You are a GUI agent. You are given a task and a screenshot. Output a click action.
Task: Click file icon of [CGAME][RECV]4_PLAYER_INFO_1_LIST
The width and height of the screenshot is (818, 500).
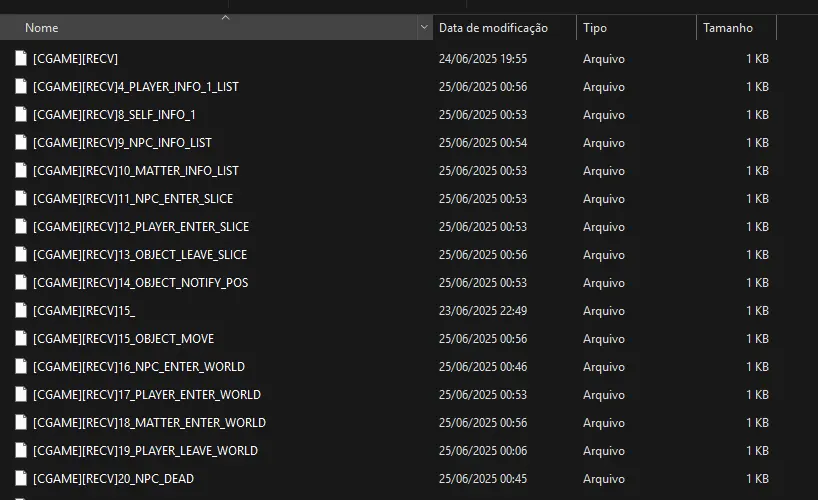tap(21, 87)
